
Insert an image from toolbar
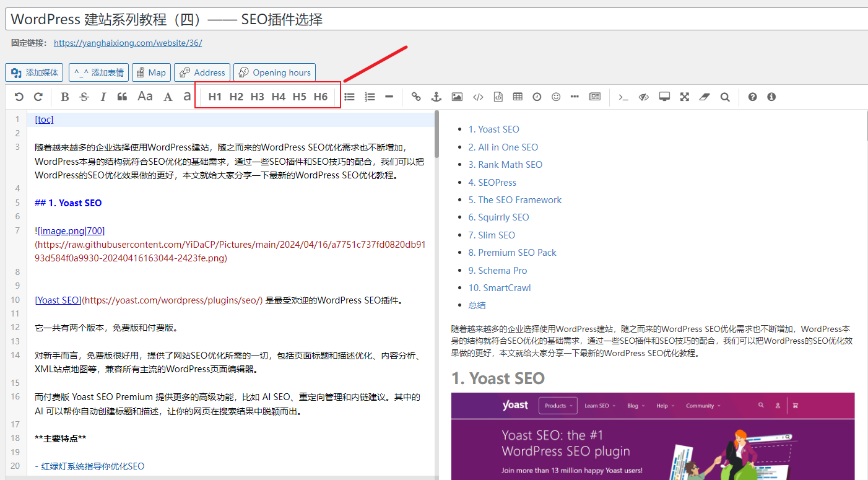click(457, 97)
